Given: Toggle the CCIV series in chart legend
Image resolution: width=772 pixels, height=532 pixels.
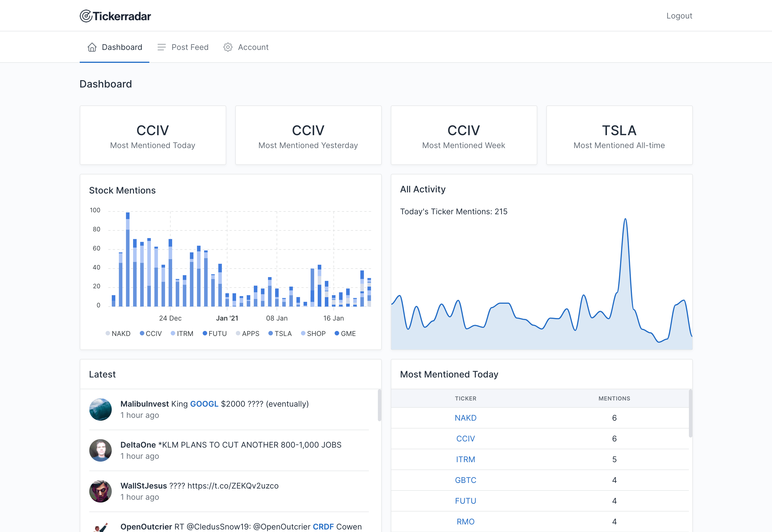Looking at the screenshot, I should click(150, 333).
